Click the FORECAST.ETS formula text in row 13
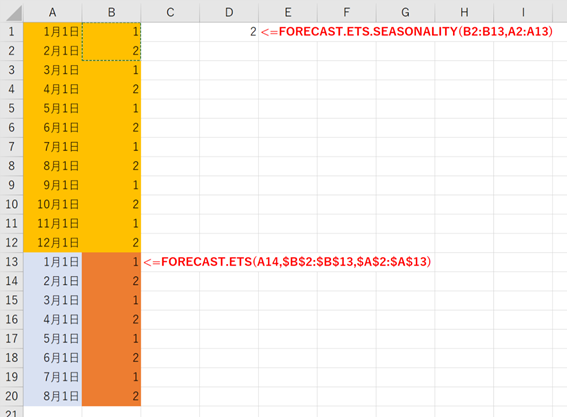Screen dimensions: 567x417 [x=287, y=262]
